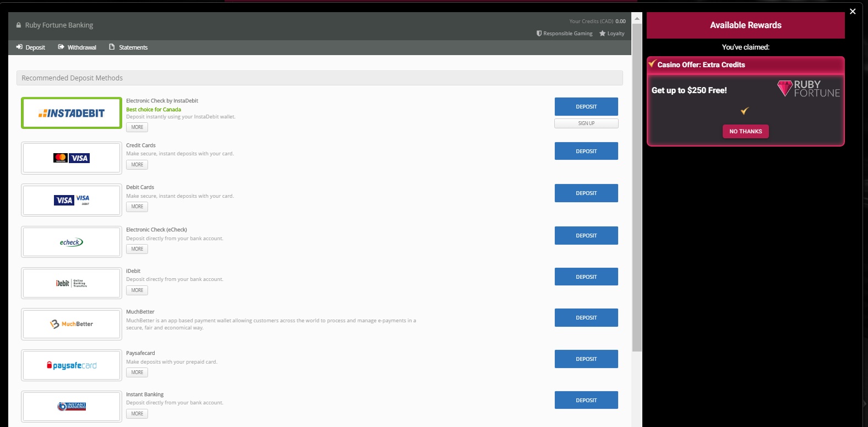868x427 pixels.
Task: Switch to the Withdrawal tab
Action: pos(77,47)
